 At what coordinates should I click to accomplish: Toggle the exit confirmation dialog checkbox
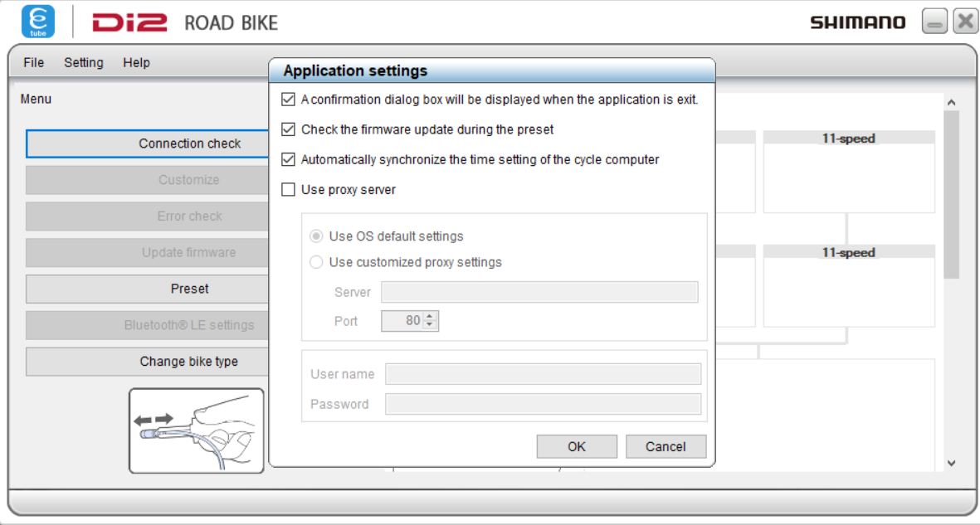pos(289,100)
